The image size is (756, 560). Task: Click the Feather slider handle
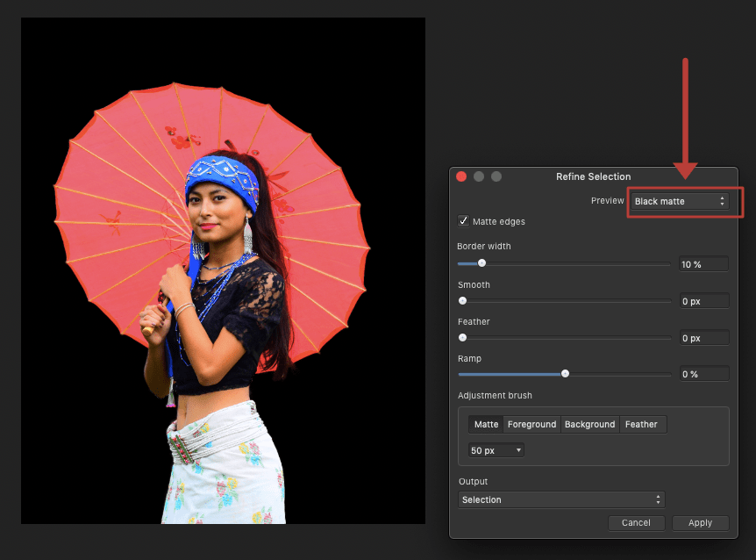coord(463,338)
